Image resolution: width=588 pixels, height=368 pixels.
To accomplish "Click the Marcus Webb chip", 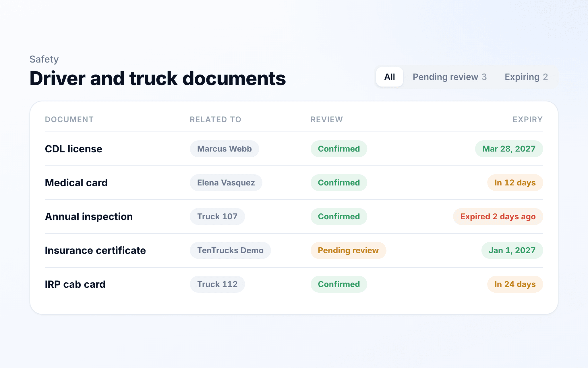I will (224, 149).
